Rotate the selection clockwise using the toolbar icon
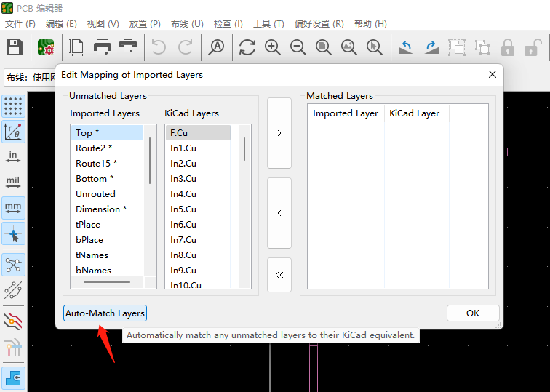This screenshot has width=550, height=392. click(x=431, y=47)
